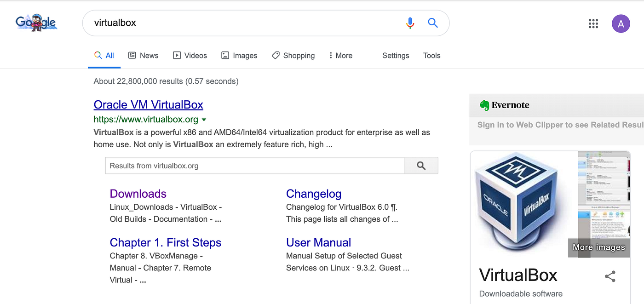The image size is (644, 304).
Task: Focus the Results from virtualbox.org field
Action: tap(255, 166)
